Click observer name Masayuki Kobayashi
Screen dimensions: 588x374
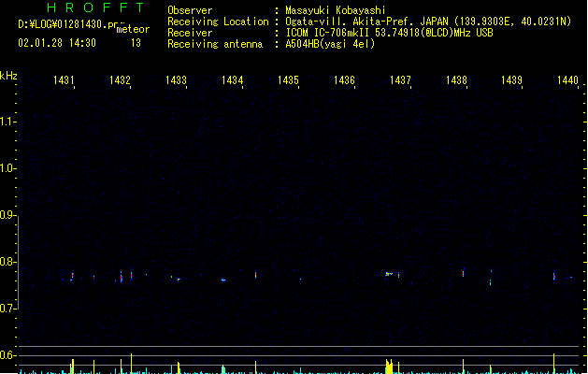pyautogui.click(x=336, y=10)
